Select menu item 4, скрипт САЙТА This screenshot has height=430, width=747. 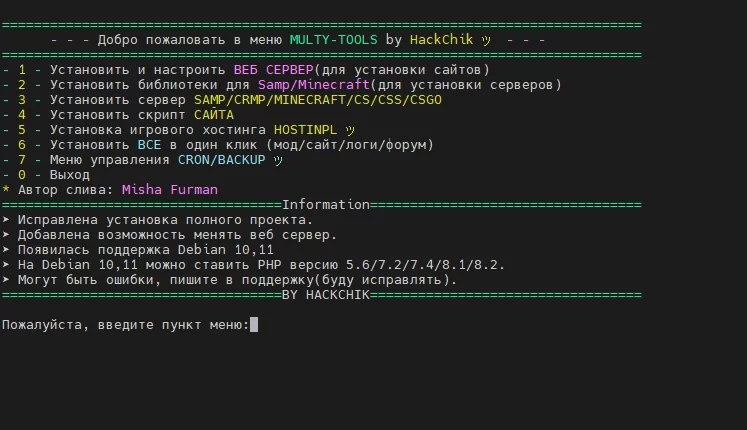pos(150,115)
